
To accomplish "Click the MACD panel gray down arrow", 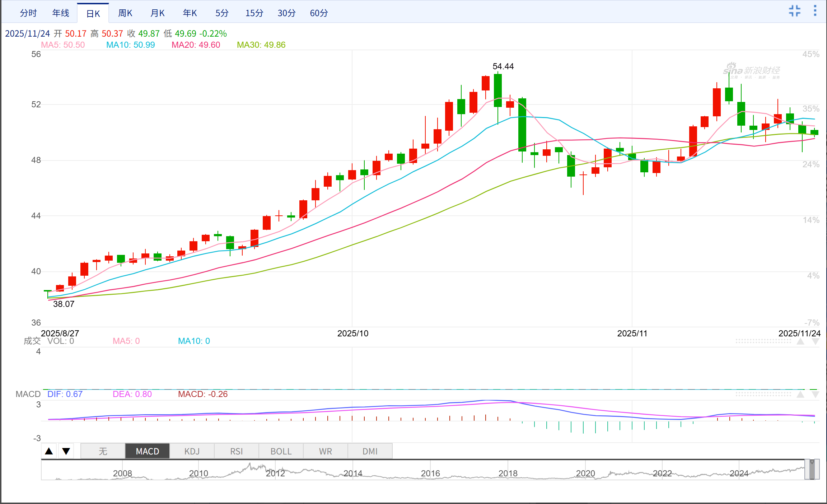I will point(815,395).
